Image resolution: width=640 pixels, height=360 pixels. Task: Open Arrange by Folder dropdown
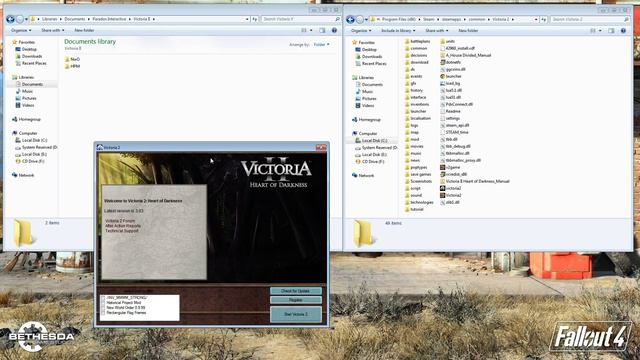point(322,44)
